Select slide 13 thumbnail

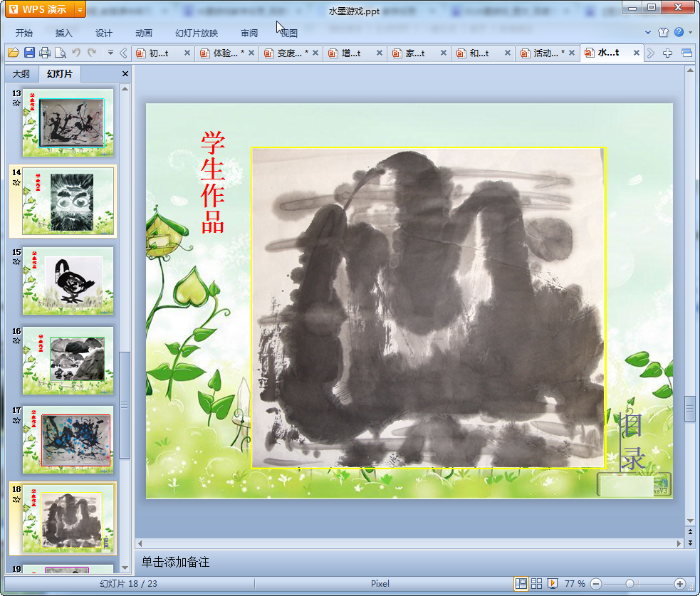[x=68, y=122]
